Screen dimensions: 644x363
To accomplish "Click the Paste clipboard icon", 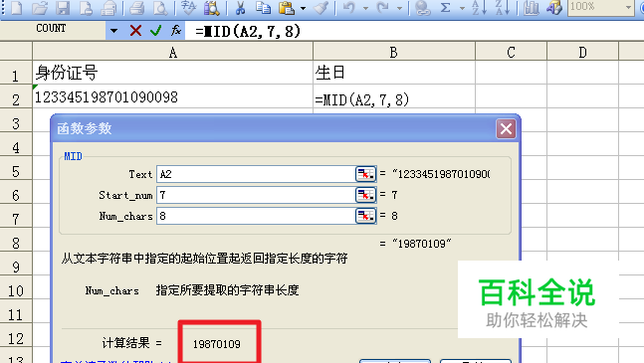I will 287,7.
